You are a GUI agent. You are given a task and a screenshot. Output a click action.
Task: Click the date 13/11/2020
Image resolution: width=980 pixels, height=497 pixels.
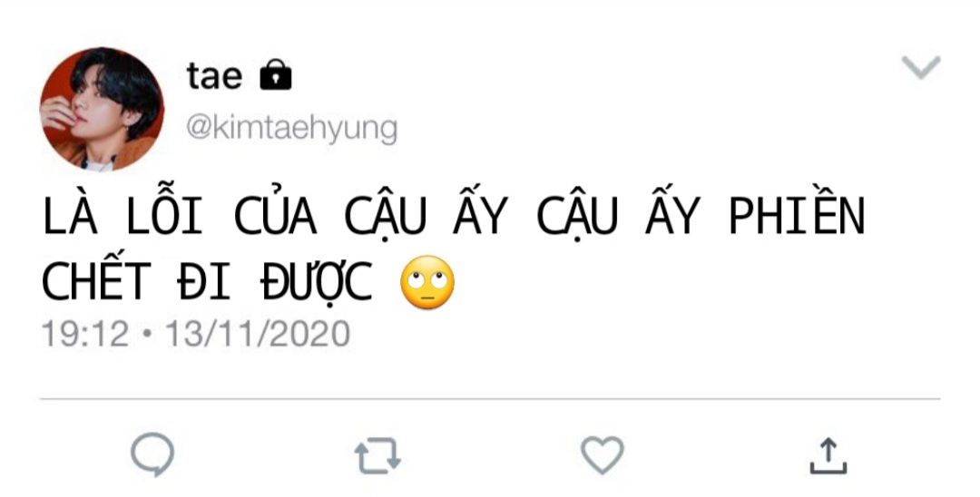tap(258, 334)
